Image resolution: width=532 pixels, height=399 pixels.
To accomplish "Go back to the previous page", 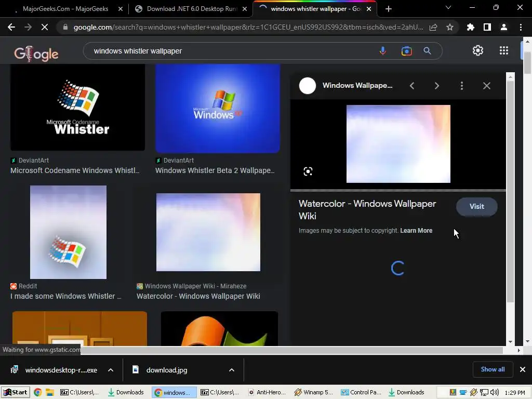I will click(x=11, y=27).
